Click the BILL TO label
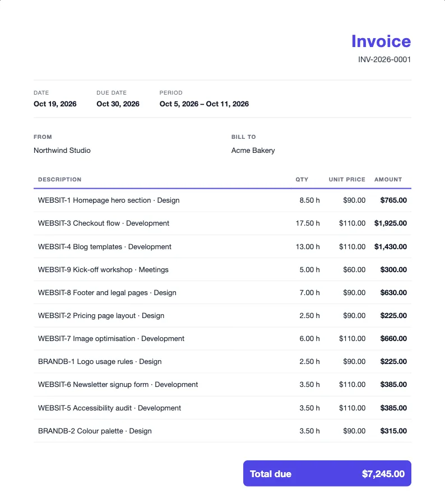Viewport: 445px width, 504px height. [244, 137]
